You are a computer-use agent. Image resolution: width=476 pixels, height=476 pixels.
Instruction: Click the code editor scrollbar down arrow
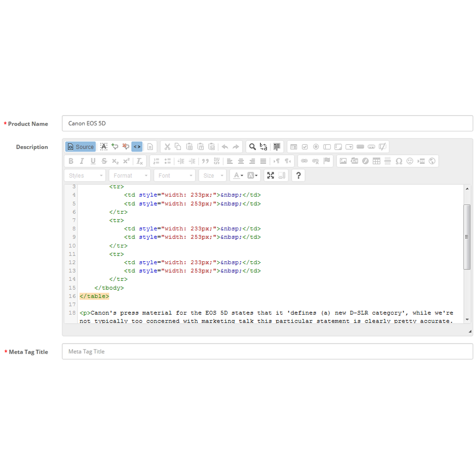point(467,320)
